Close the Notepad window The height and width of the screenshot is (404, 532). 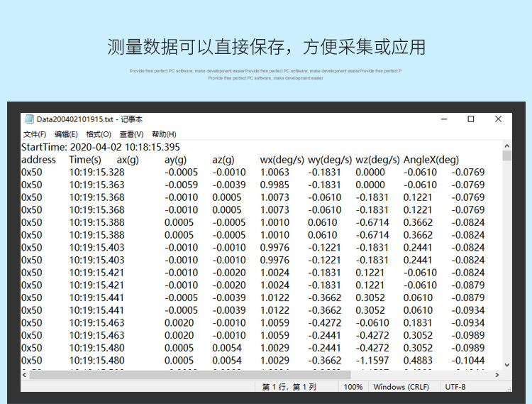[x=498, y=119]
